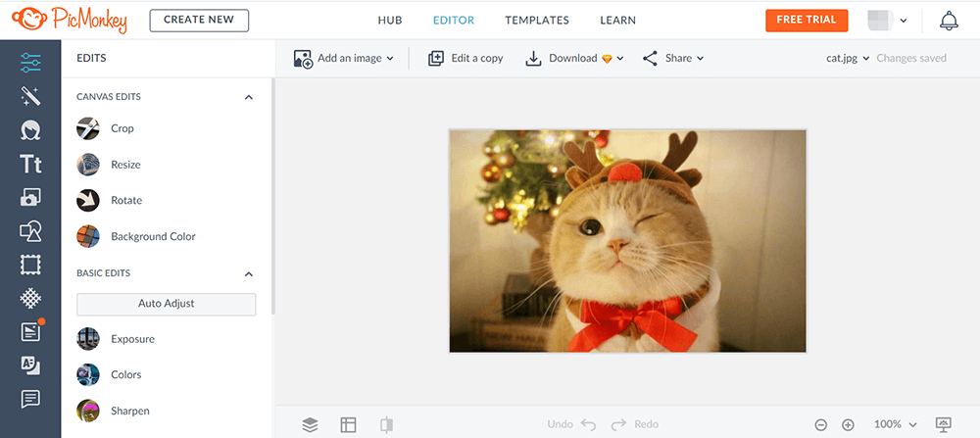Collapse the Canvas Edits section
The image size is (980, 438).
(x=249, y=97)
